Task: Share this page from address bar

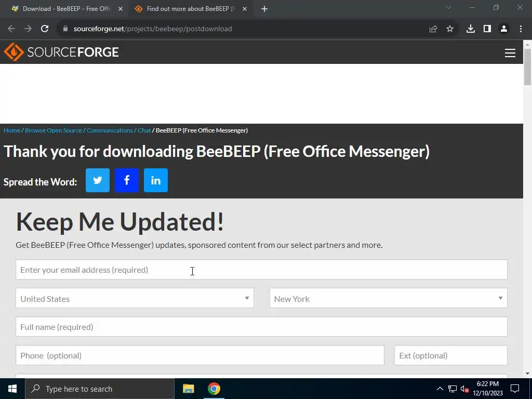Action: click(x=433, y=29)
